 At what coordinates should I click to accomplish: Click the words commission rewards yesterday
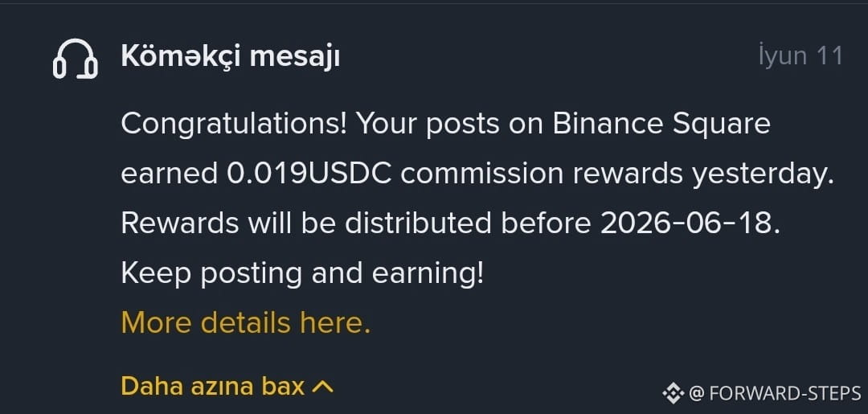pos(617,174)
